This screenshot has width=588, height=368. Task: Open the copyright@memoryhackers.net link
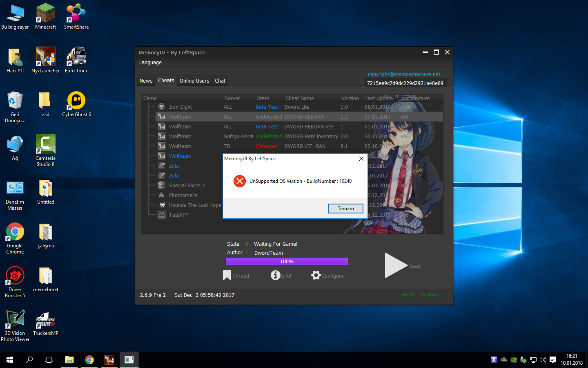(404, 74)
